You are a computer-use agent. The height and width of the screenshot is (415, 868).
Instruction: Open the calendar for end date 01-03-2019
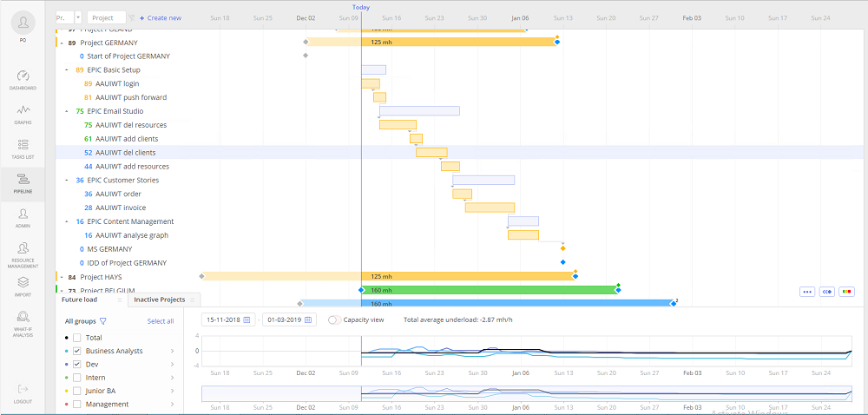click(308, 319)
